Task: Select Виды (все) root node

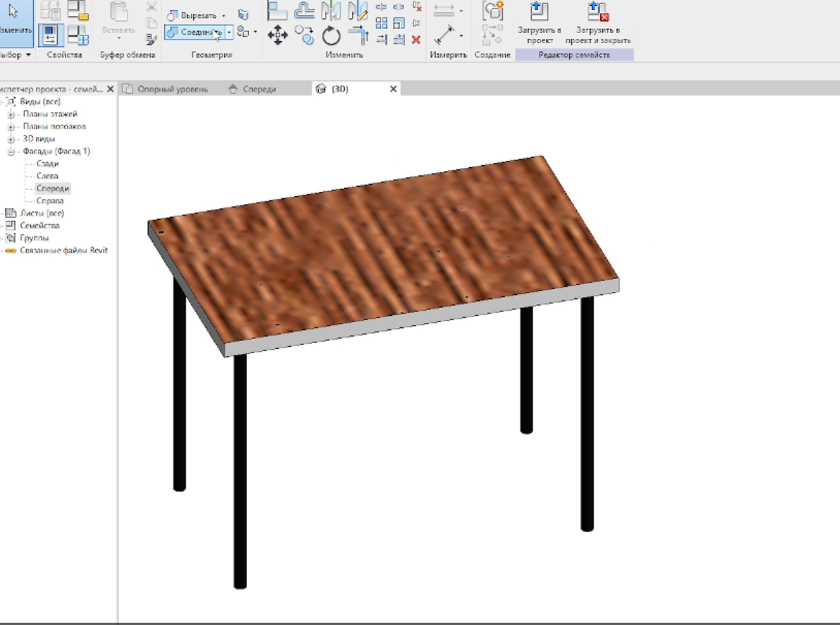Action: click(x=40, y=102)
